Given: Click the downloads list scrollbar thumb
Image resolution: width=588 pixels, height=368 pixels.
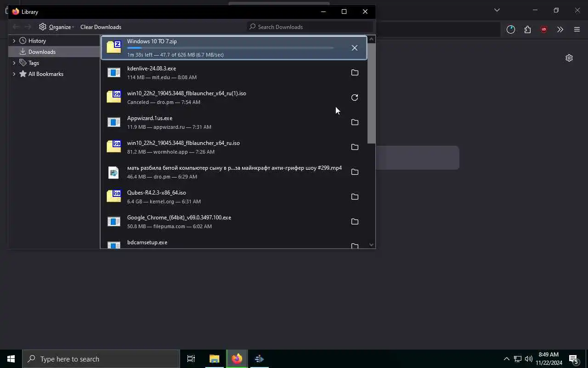Looking at the screenshot, I should click(x=371, y=93).
